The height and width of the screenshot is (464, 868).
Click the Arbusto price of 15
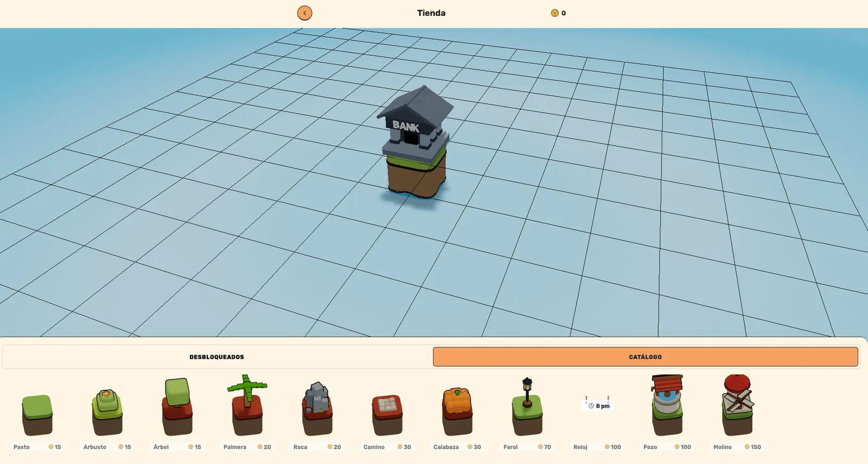tap(125, 447)
